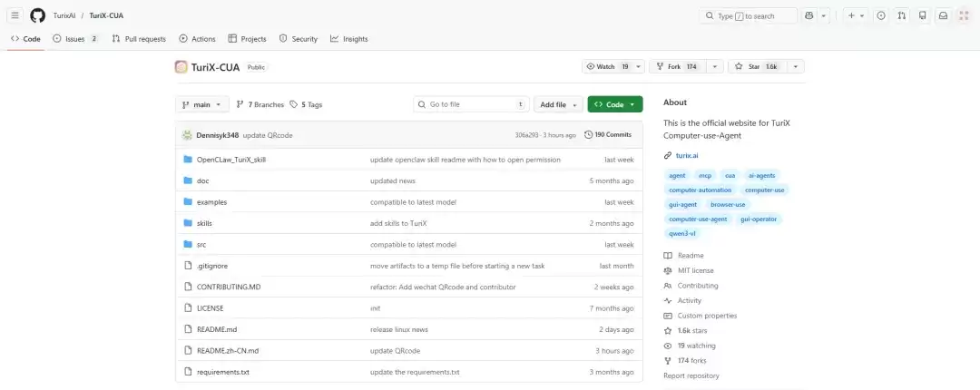Screen dimensions: 980x390
Task: Open the user avatar menu
Action: [964, 15]
